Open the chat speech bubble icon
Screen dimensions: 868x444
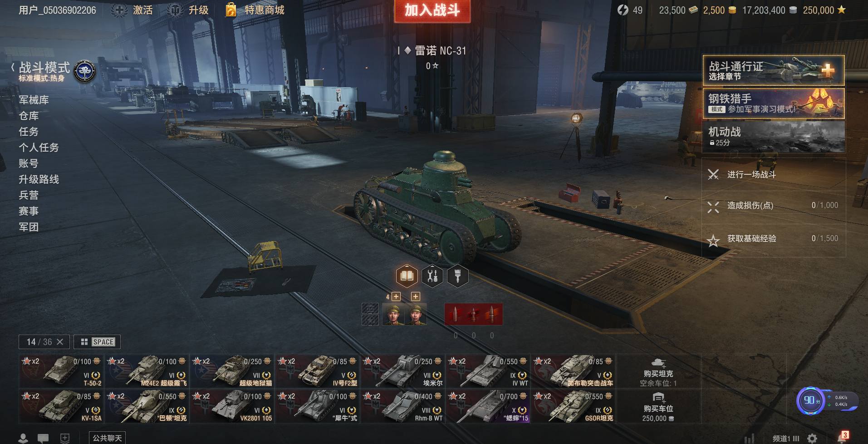click(x=43, y=438)
